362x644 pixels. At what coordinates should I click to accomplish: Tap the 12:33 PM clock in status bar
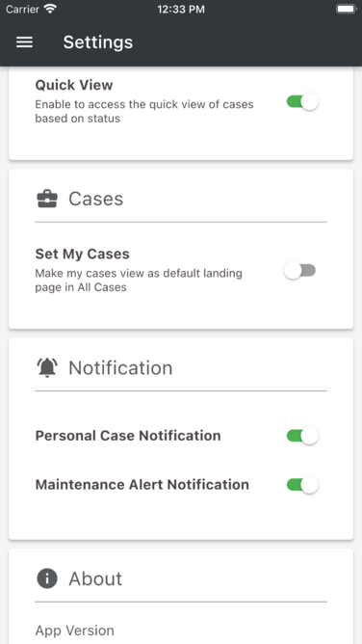[x=181, y=9]
